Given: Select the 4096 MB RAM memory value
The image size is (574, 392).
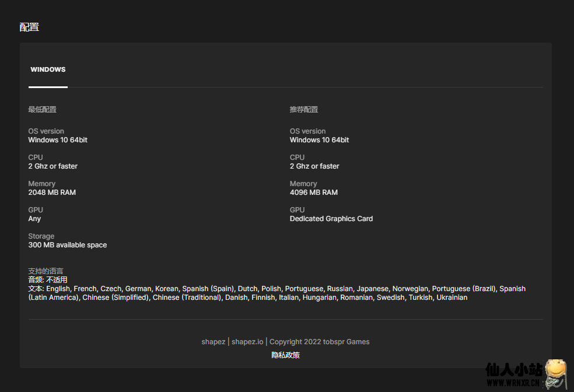Looking at the screenshot, I should click(313, 192).
